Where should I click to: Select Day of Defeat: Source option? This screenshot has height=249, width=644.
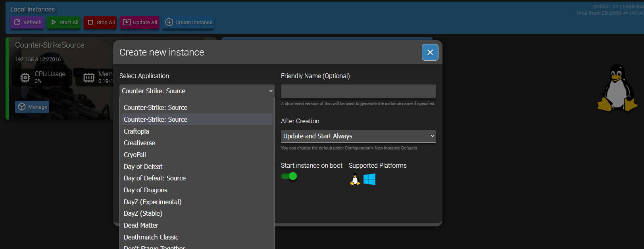click(197, 178)
